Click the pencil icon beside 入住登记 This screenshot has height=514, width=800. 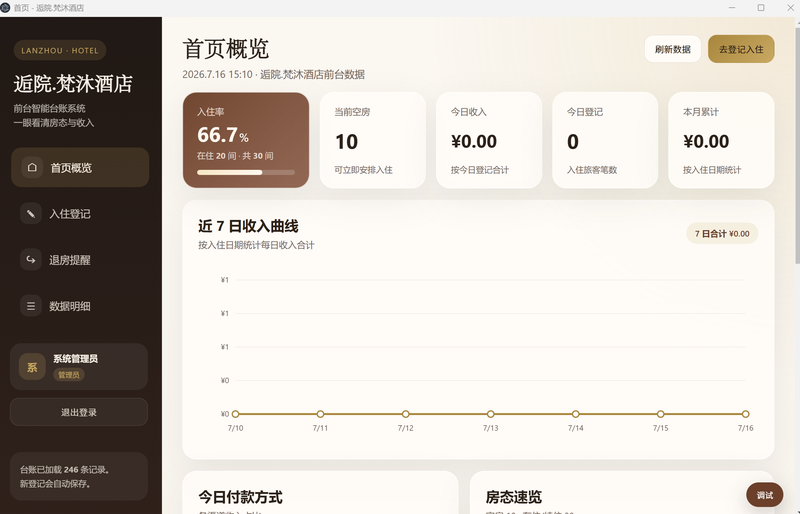(31, 213)
